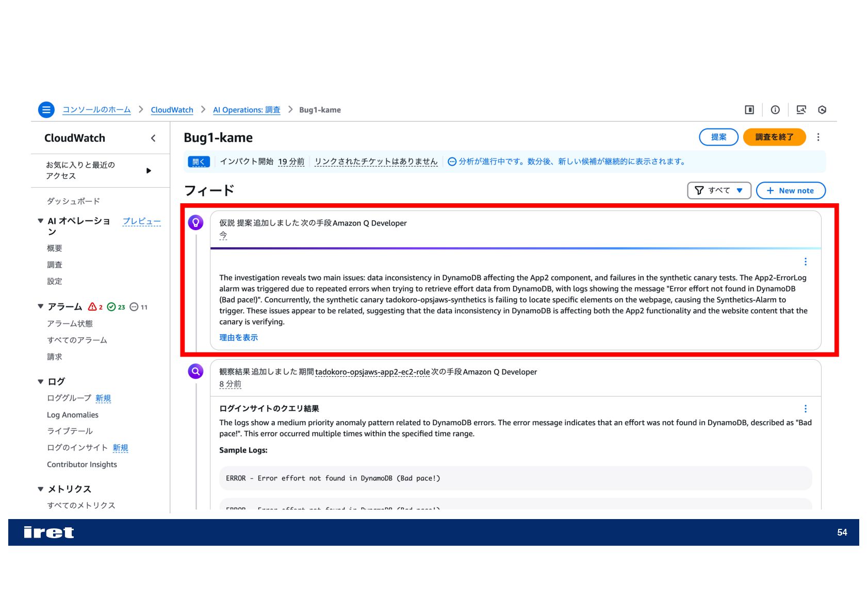Open the すべて filter dropdown

(x=719, y=190)
